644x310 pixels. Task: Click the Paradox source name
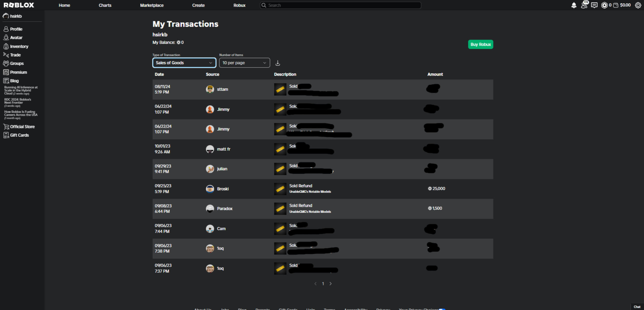(225, 209)
